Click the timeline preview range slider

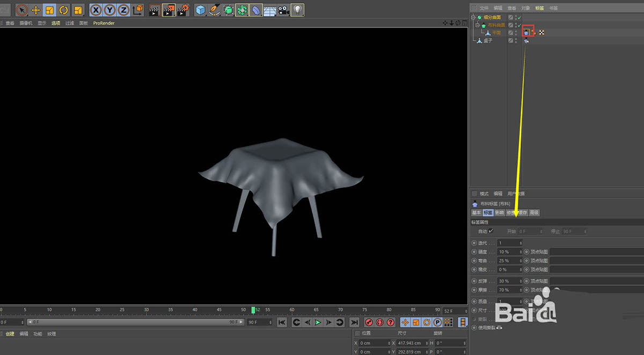[135, 322]
